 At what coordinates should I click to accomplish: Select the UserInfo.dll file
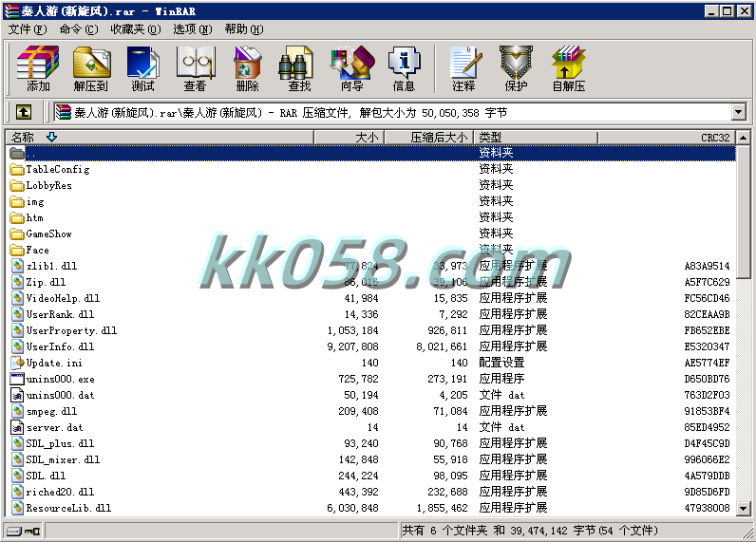pos(371,346)
